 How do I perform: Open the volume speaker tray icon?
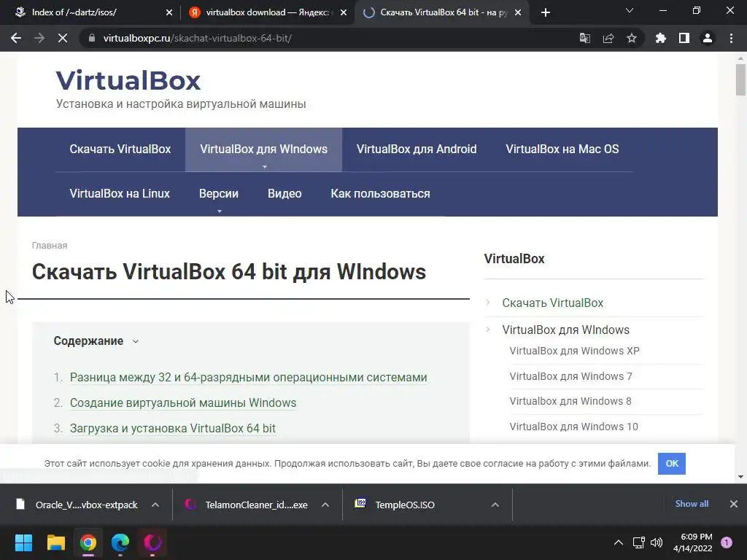(x=657, y=542)
